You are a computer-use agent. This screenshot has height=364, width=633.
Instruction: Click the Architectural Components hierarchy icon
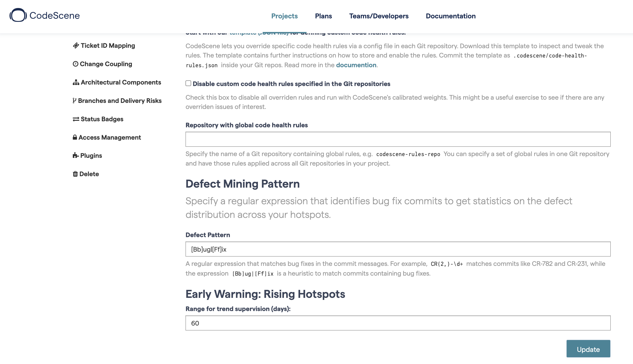coord(76,82)
